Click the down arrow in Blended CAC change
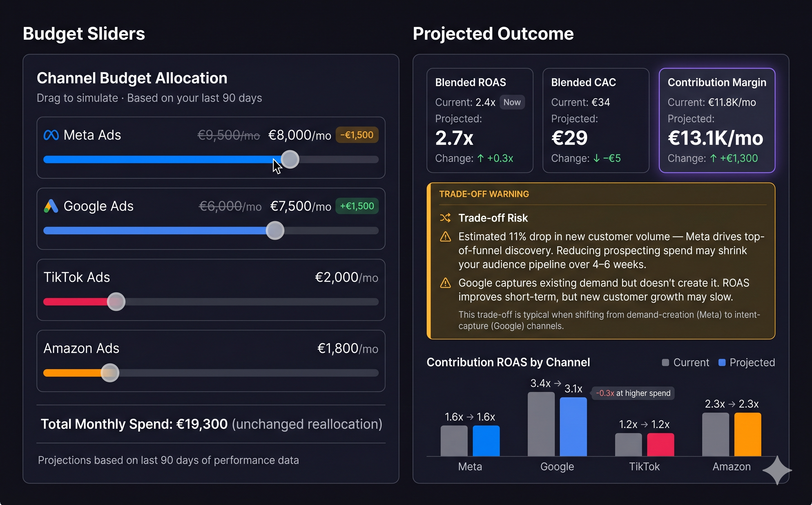This screenshot has height=505, width=812. (597, 158)
